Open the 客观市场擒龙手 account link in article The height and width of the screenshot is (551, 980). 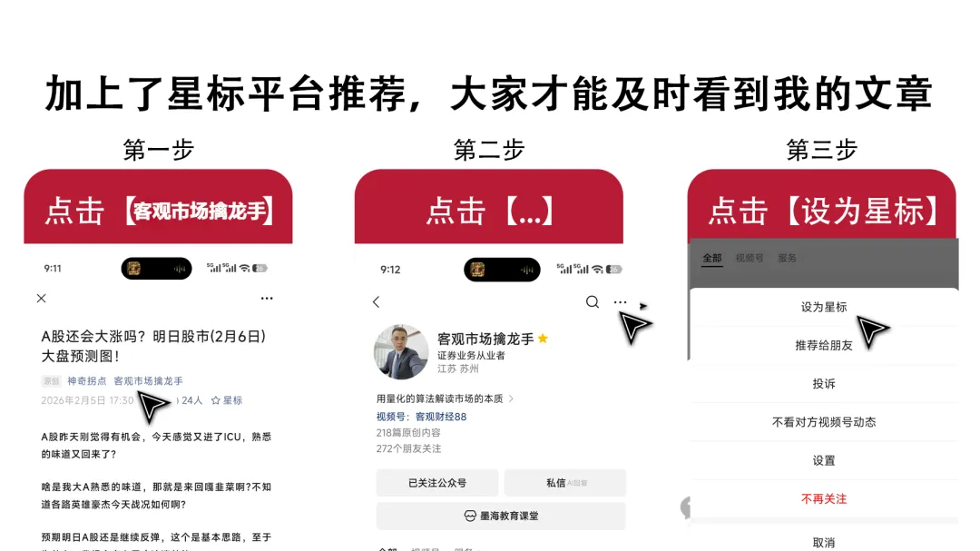tap(148, 381)
